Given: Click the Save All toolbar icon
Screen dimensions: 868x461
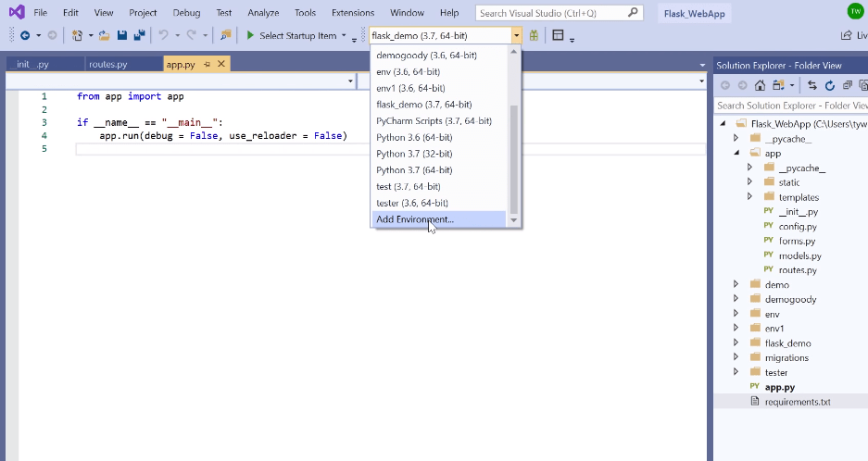Looking at the screenshot, I should coord(140,35).
